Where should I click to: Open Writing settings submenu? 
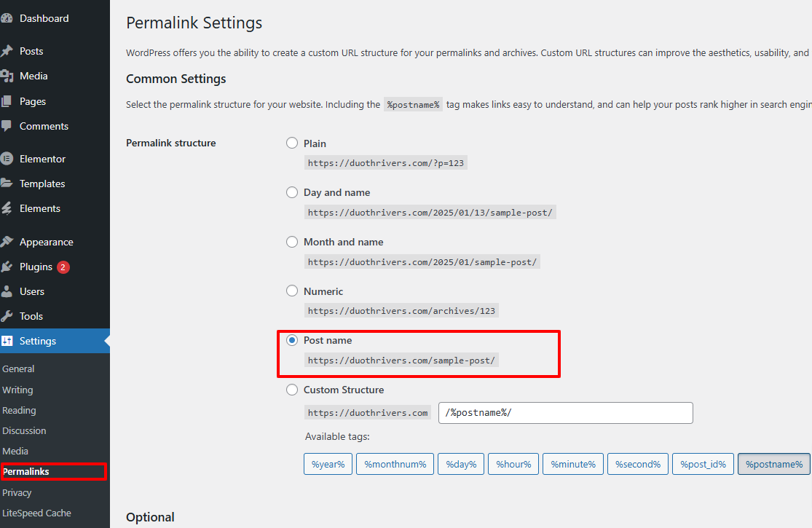[x=17, y=390]
